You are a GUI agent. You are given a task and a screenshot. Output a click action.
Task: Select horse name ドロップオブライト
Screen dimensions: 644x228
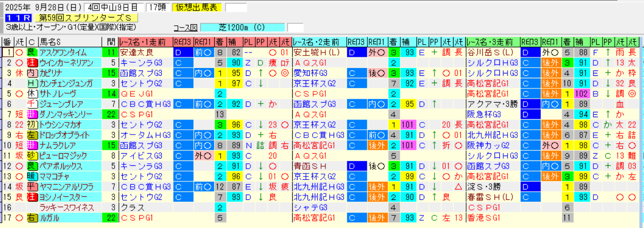tap(65, 135)
